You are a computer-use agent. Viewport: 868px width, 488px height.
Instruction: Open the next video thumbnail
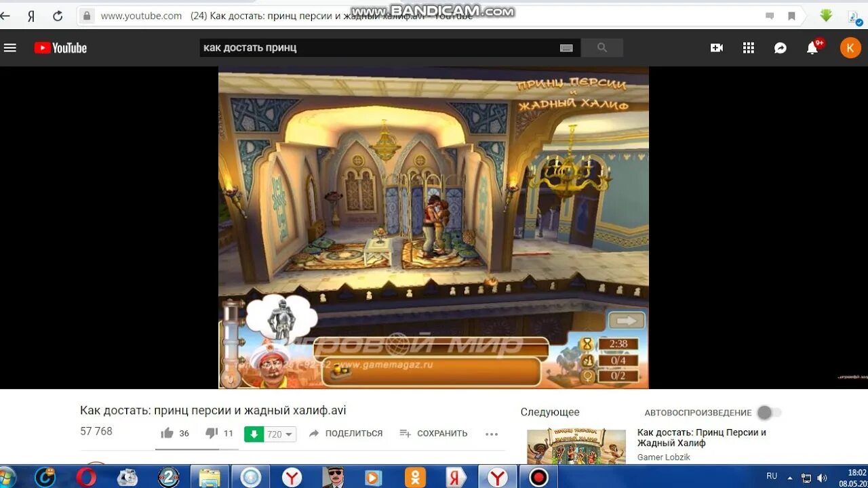(576, 446)
